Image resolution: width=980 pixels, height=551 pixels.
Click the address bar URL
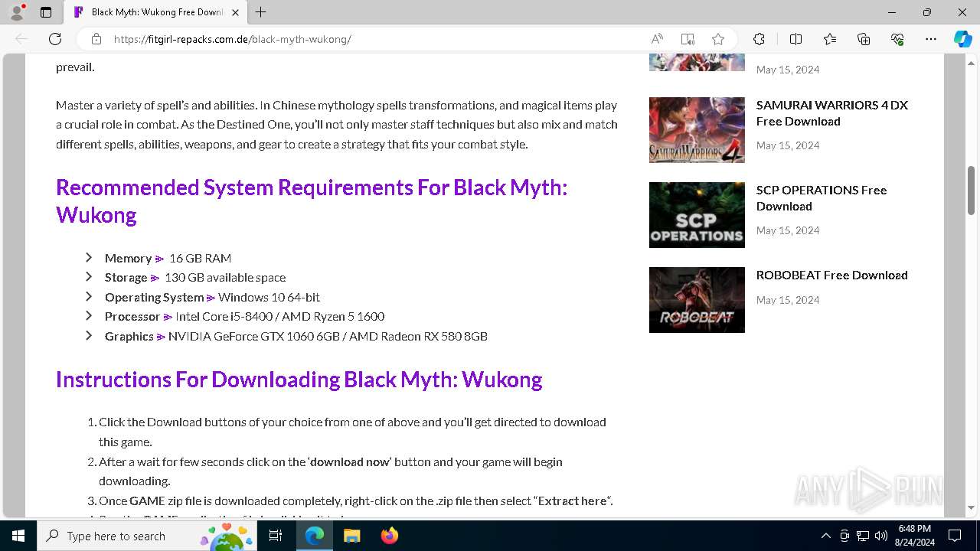pyautogui.click(x=232, y=39)
